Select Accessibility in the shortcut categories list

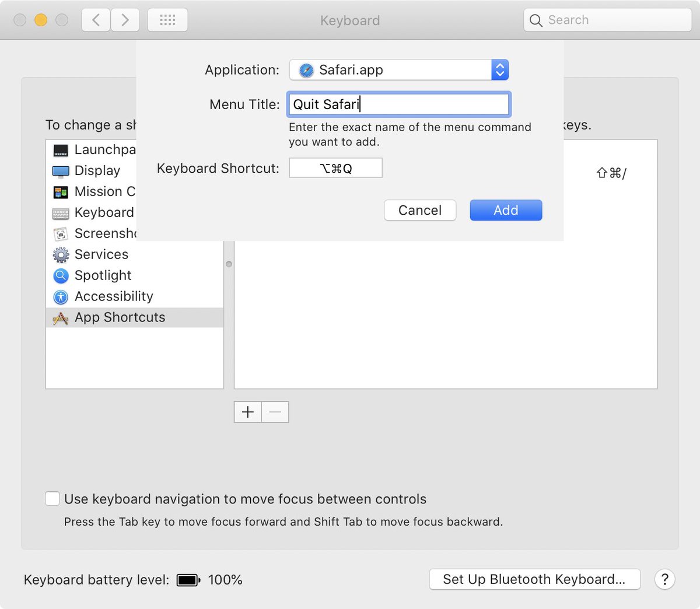point(135,297)
